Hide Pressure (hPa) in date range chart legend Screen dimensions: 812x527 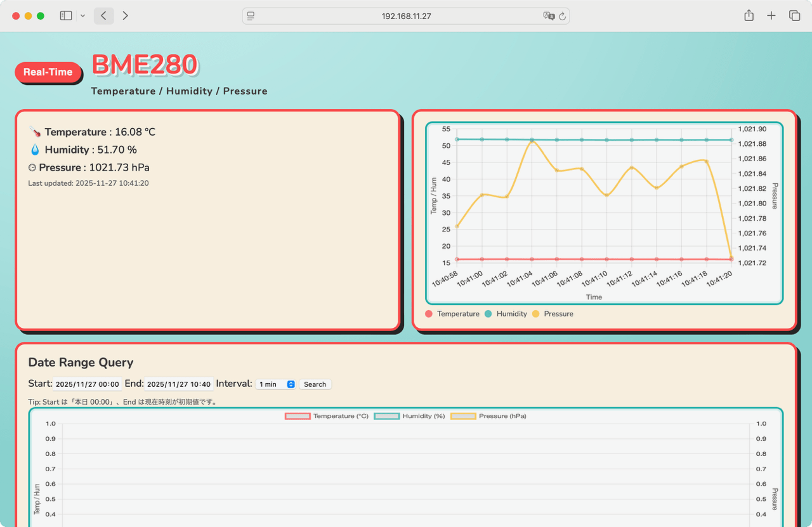click(488, 416)
